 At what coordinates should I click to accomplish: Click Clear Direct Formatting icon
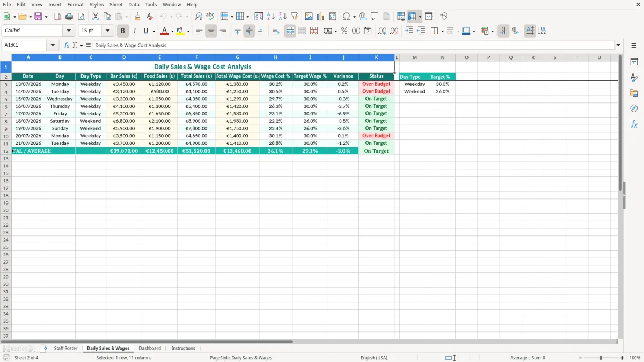point(149,17)
